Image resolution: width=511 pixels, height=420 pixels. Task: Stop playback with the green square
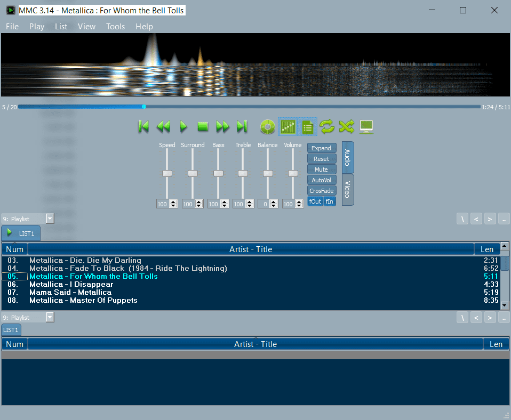(x=203, y=126)
